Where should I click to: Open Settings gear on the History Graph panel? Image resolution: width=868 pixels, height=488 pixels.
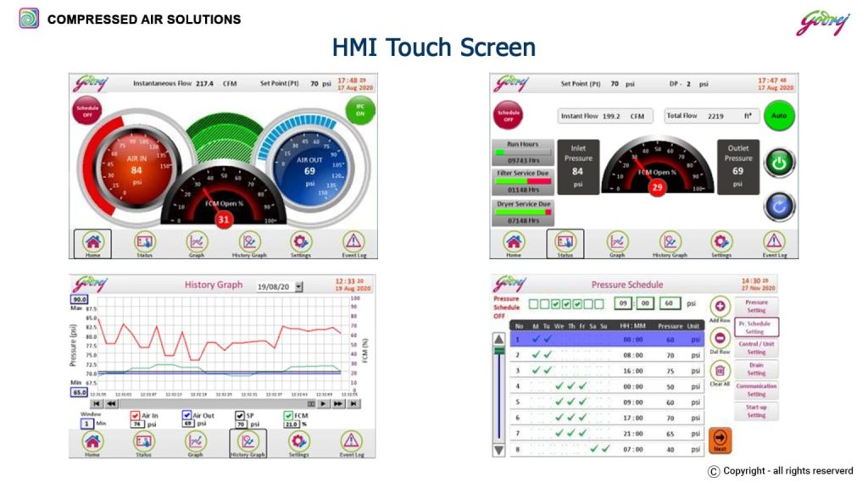[298, 441]
